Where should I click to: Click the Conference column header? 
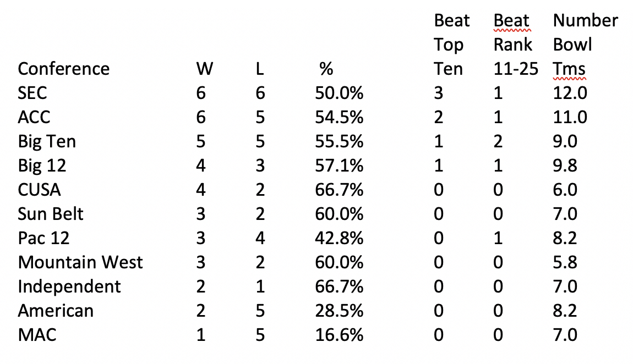(63, 69)
